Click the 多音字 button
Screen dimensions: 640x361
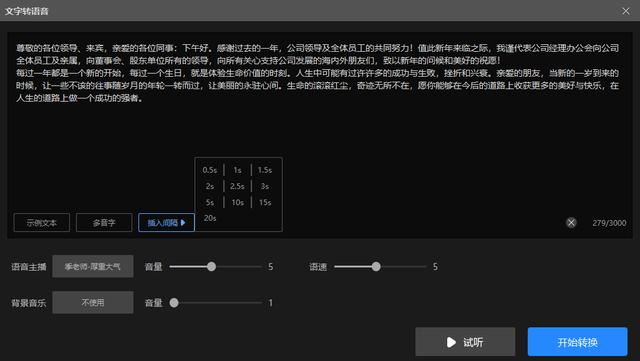tap(104, 223)
